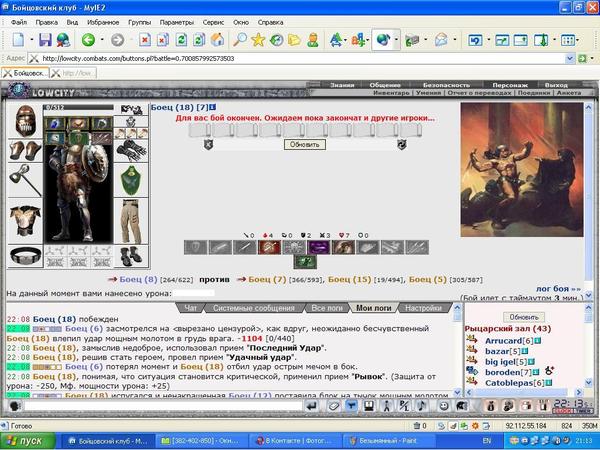Click the info icon beside Arrucard[6]

538,341
